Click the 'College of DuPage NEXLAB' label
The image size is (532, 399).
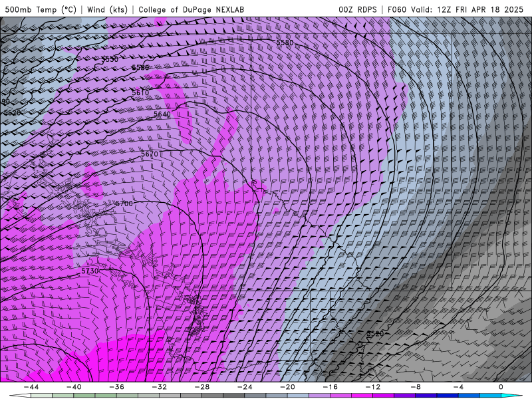pyautogui.click(x=191, y=9)
